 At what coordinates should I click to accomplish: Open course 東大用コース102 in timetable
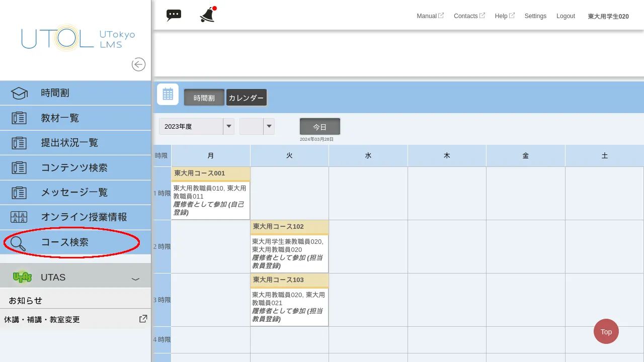[278, 227]
